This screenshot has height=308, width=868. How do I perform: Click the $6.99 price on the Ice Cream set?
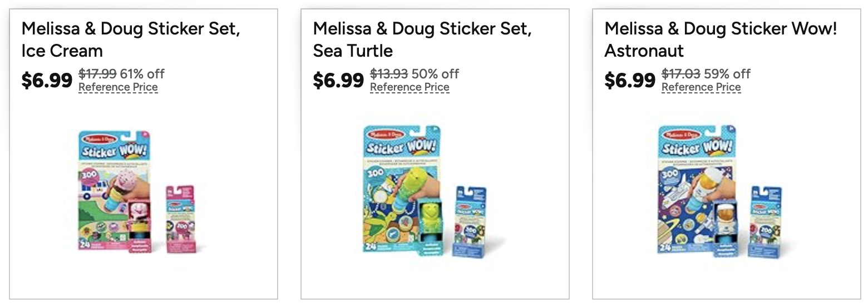47,81
